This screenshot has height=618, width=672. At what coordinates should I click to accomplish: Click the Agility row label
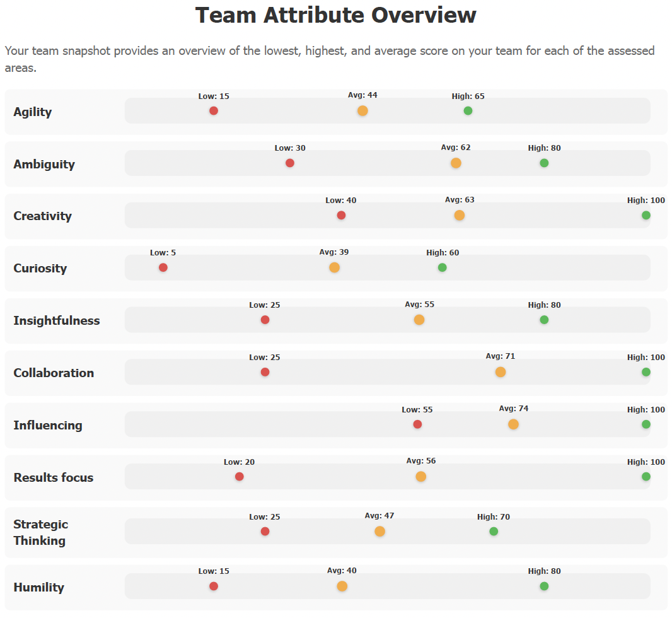[x=33, y=112]
